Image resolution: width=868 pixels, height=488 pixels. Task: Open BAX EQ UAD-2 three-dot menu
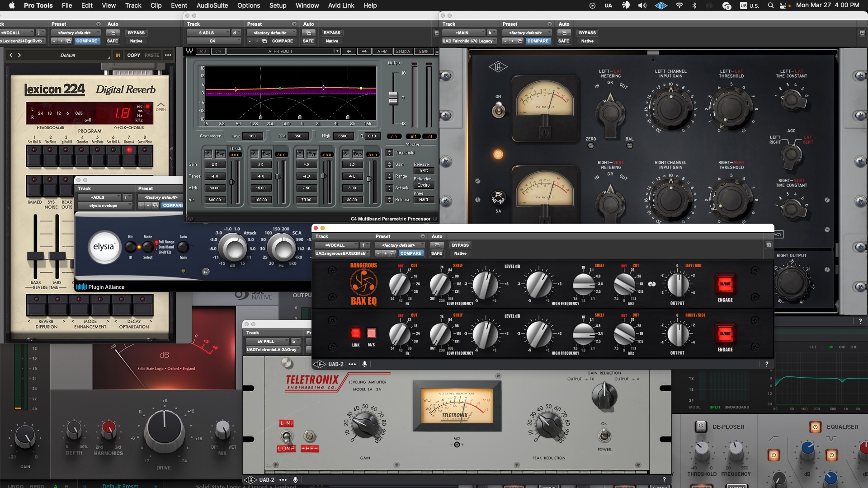[352, 364]
